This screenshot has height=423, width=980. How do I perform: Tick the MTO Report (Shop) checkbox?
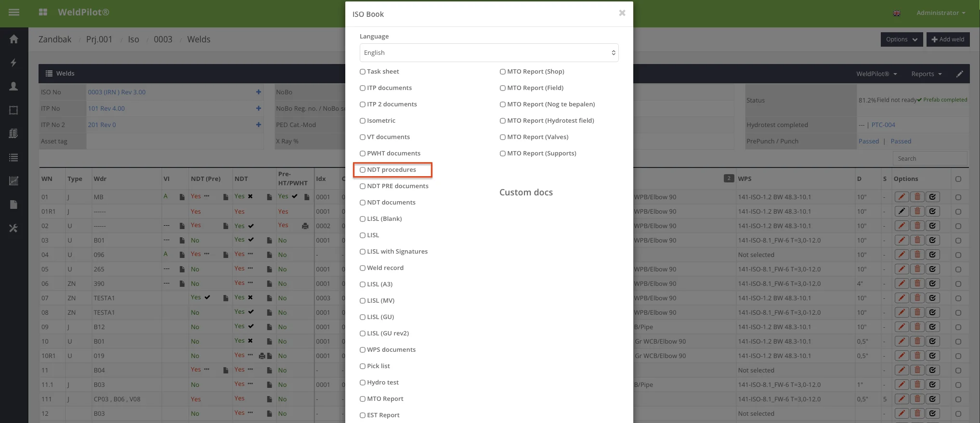click(x=503, y=72)
